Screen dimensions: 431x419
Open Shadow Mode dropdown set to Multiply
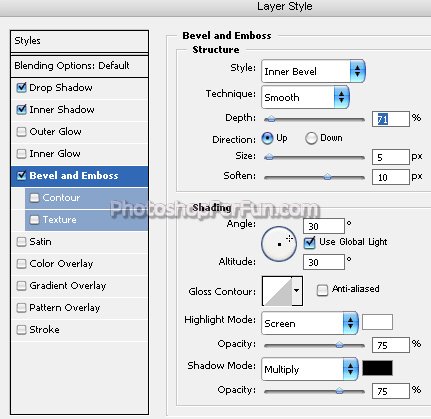click(310, 369)
